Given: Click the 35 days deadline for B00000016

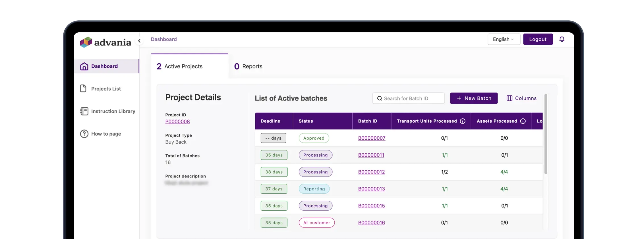Looking at the screenshot, I should (274, 223).
